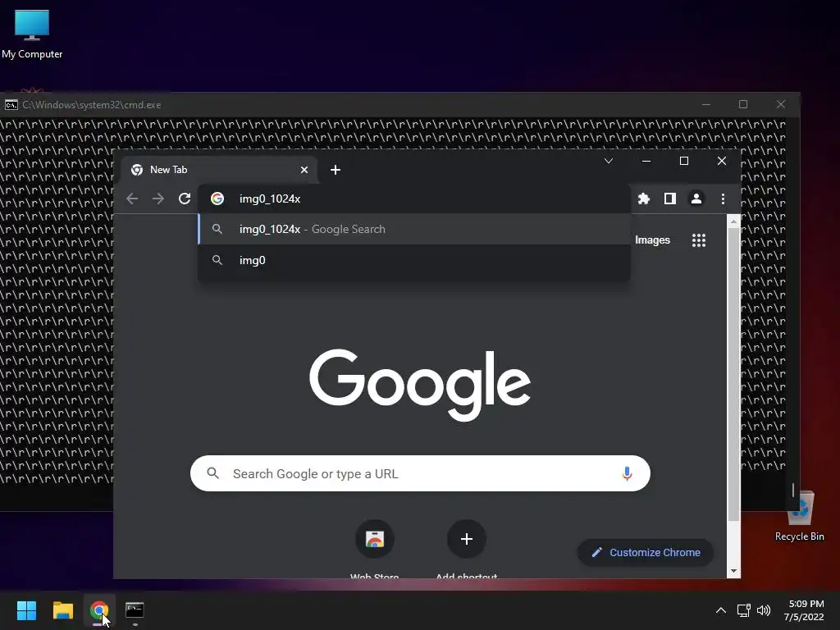Screen dimensions: 840x630
Task: Open the Extensions puzzle icon
Action: coord(643,199)
